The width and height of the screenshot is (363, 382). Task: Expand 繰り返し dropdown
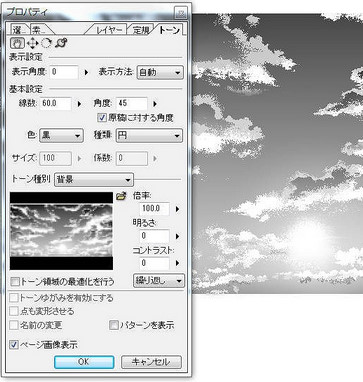coord(159,281)
